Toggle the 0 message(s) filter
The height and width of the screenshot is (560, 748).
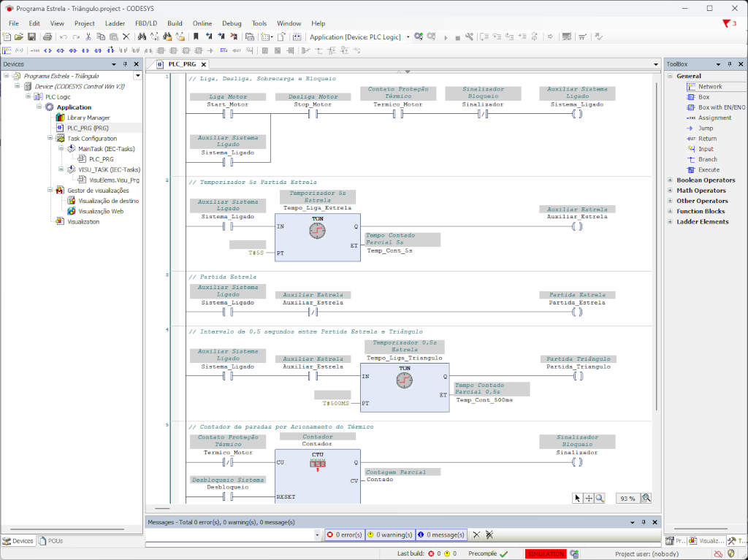click(440, 534)
